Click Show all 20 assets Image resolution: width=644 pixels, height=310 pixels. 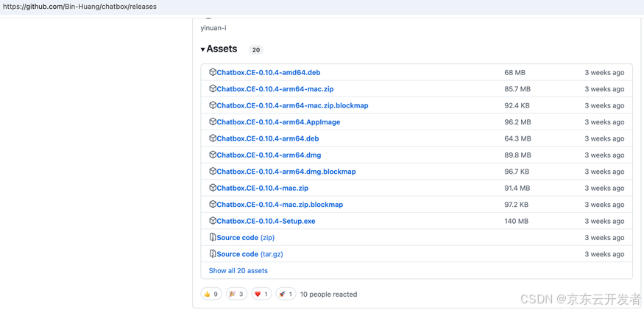pyautogui.click(x=238, y=270)
